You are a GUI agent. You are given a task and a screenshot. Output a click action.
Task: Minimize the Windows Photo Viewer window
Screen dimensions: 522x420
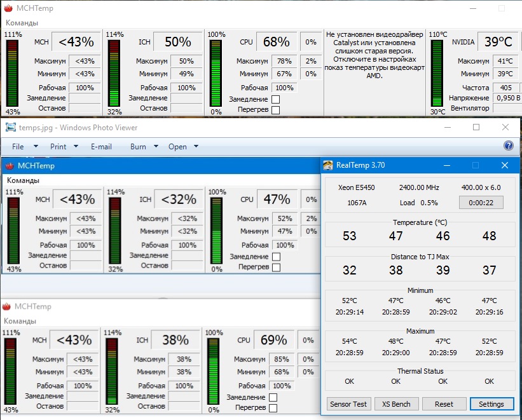coord(448,127)
